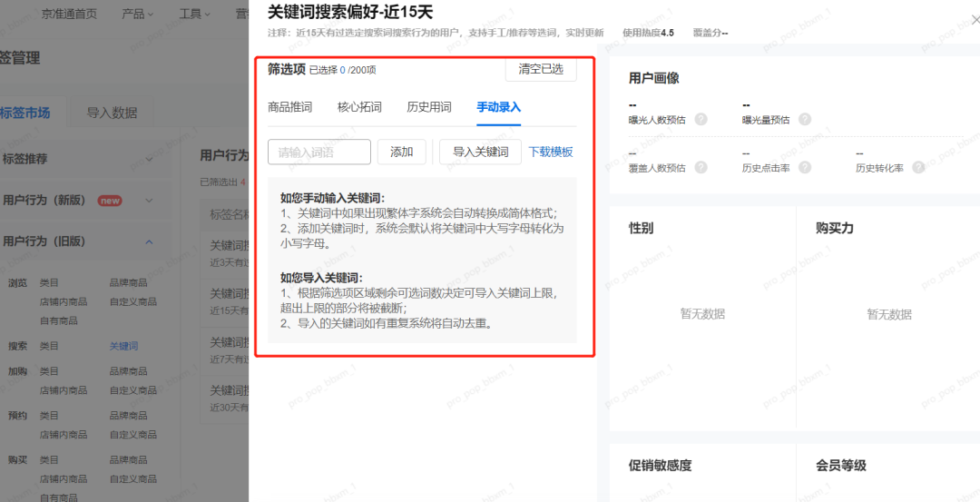Select 关键词 in the 搜索 row
Screen dimensions: 980x502
click(x=123, y=346)
